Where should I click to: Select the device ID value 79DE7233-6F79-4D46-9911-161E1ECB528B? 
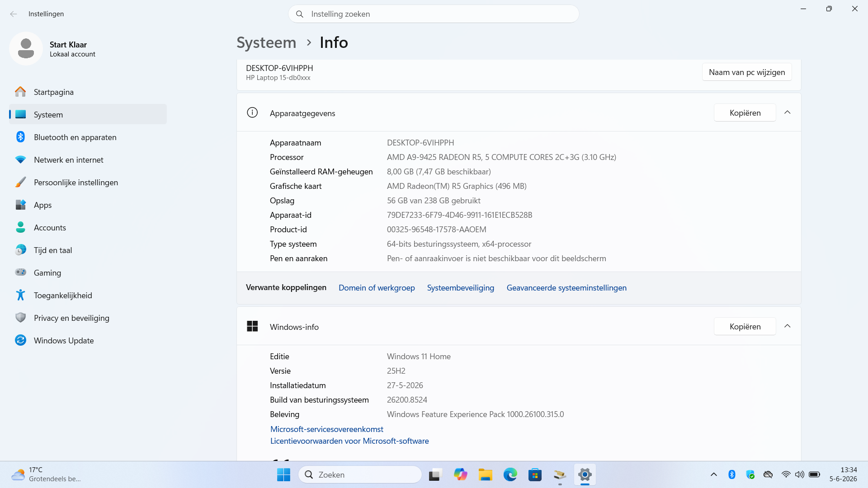[x=459, y=215]
